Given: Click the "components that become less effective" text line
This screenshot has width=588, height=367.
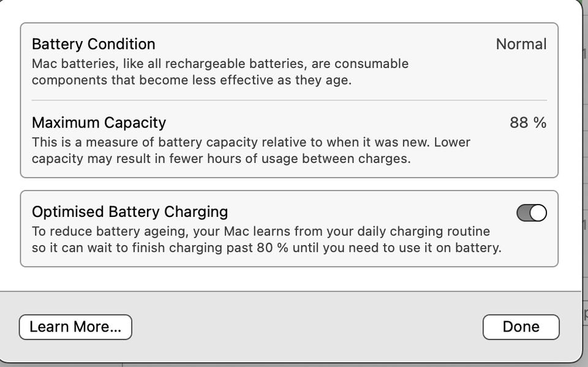Looking at the screenshot, I should pyautogui.click(x=191, y=80).
